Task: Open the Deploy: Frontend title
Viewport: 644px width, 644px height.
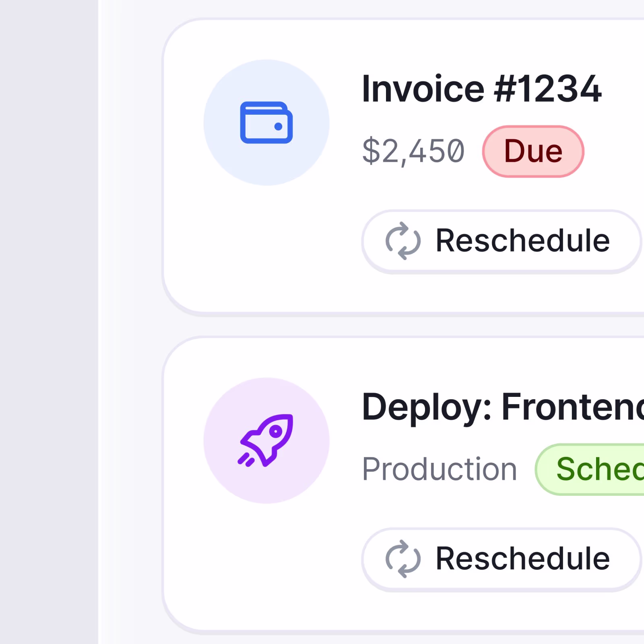Action: (x=503, y=407)
